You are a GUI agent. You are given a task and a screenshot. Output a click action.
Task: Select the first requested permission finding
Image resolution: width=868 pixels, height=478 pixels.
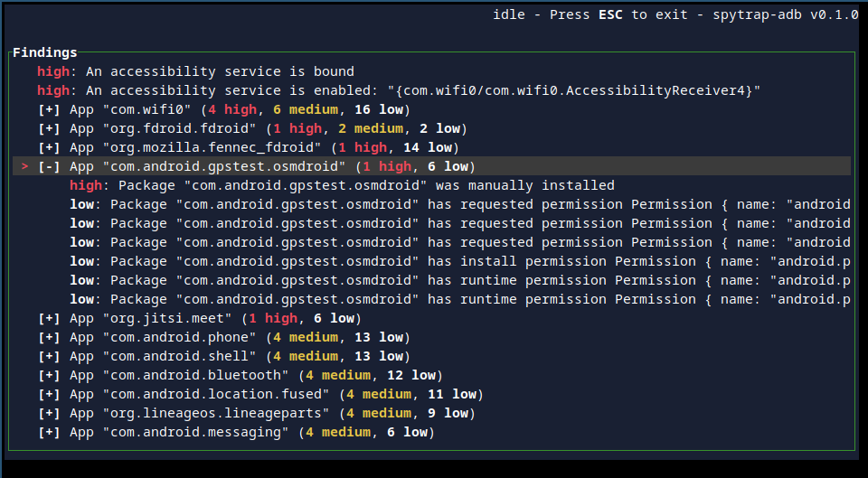click(460, 205)
